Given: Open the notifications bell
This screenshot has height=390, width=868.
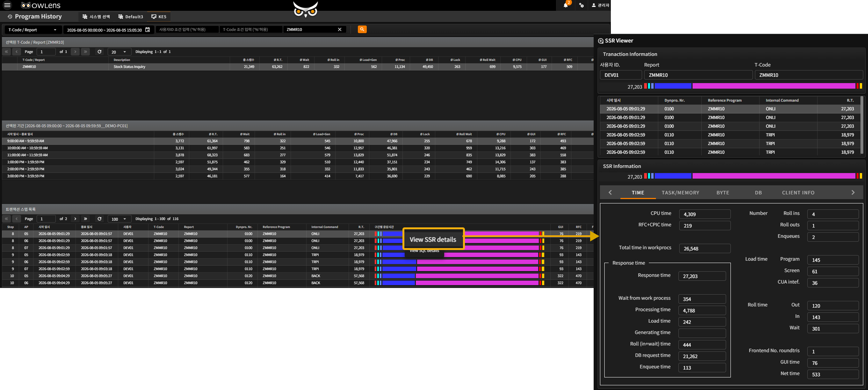Looking at the screenshot, I should 566,5.
